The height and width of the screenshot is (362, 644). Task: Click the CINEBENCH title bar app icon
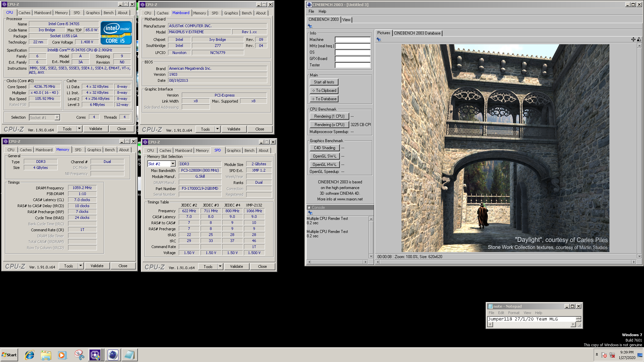tap(309, 5)
